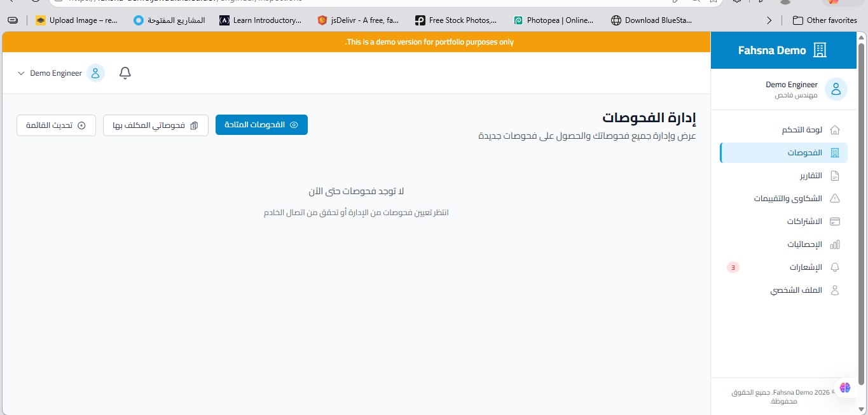Open the Learn Introductory bookmark
This screenshot has width=868, height=415.
(260, 20)
